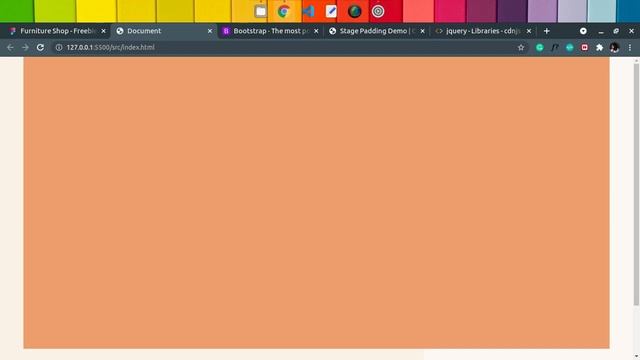Switch to the Document tab
This screenshot has height=360, width=640.
[x=163, y=31]
